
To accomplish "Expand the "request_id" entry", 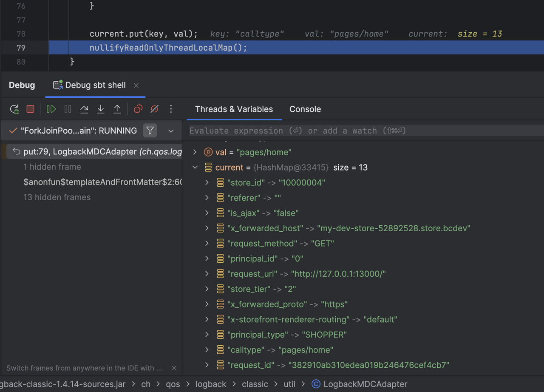I will click(x=207, y=365).
